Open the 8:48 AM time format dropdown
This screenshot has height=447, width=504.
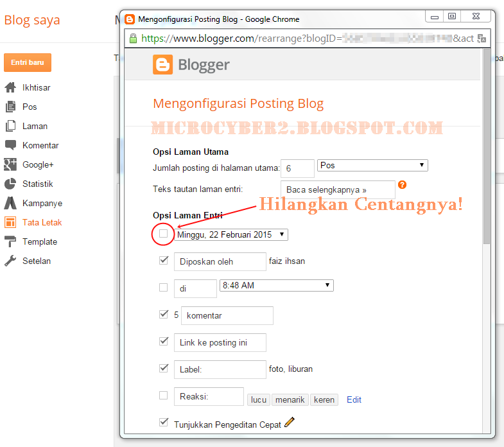coord(277,286)
